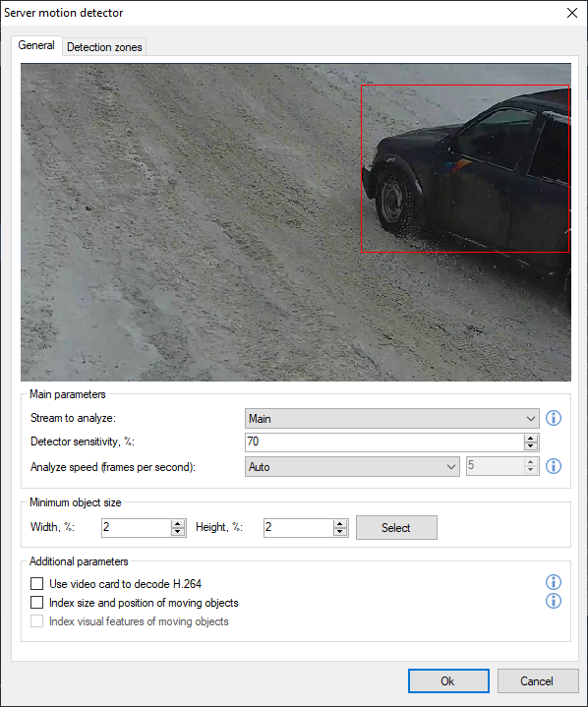Confirm settings with the Ok button
The width and height of the screenshot is (588, 707).
tap(448, 680)
